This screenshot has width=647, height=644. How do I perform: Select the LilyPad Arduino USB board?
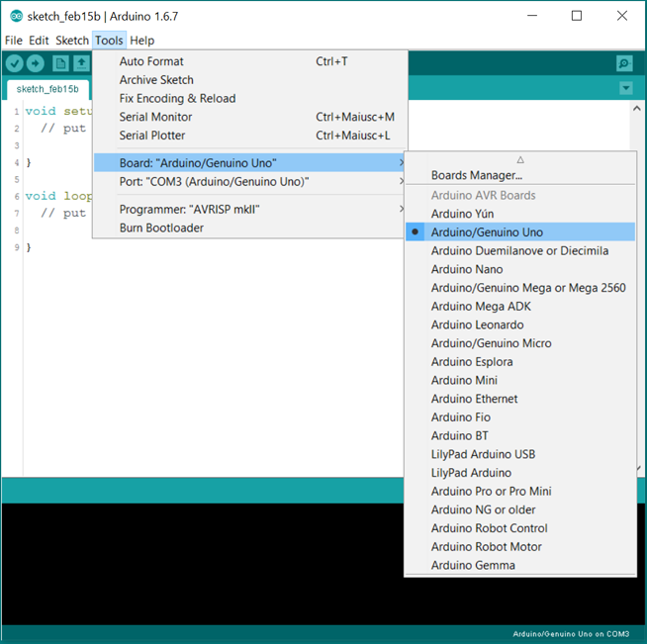(520, 454)
